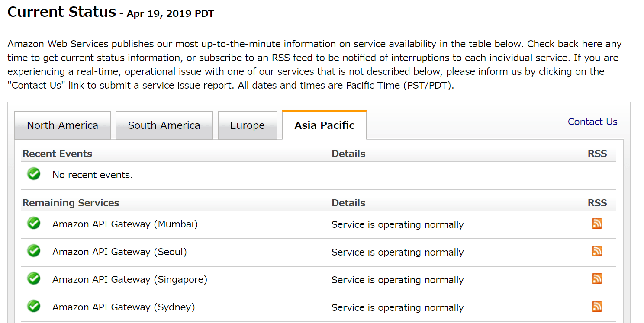Click the No recent events status icon
Image resolution: width=644 pixels, height=323 pixels.
pyautogui.click(x=34, y=174)
